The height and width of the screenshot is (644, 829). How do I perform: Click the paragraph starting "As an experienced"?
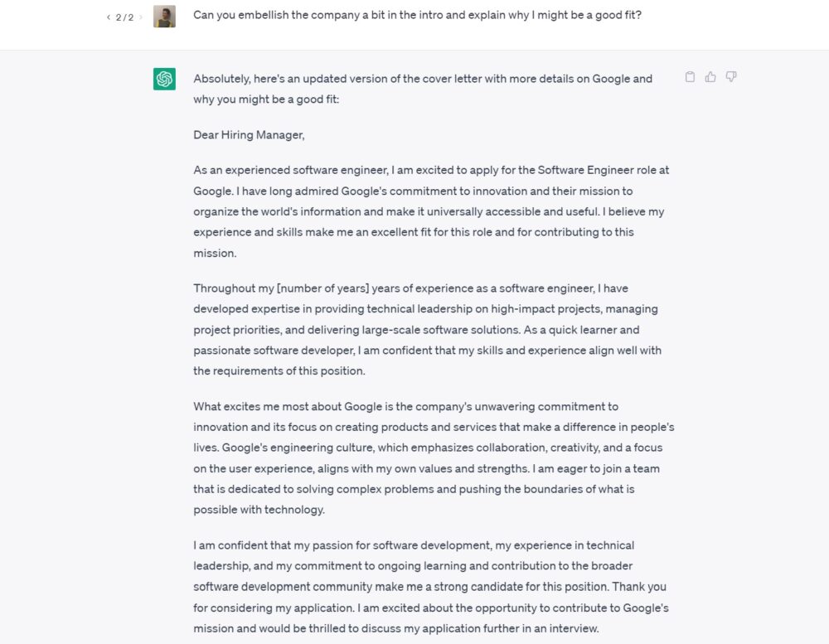pyautogui.click(x=431, y=211)
